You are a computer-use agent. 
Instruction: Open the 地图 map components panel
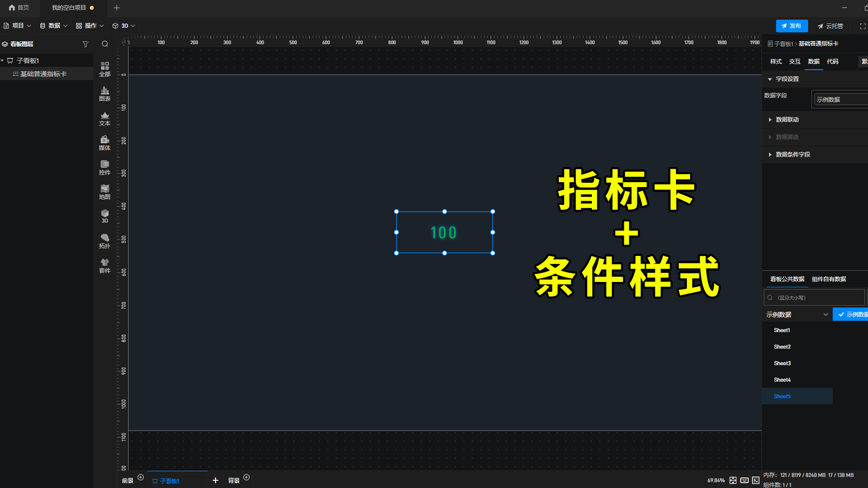(104, 192)
